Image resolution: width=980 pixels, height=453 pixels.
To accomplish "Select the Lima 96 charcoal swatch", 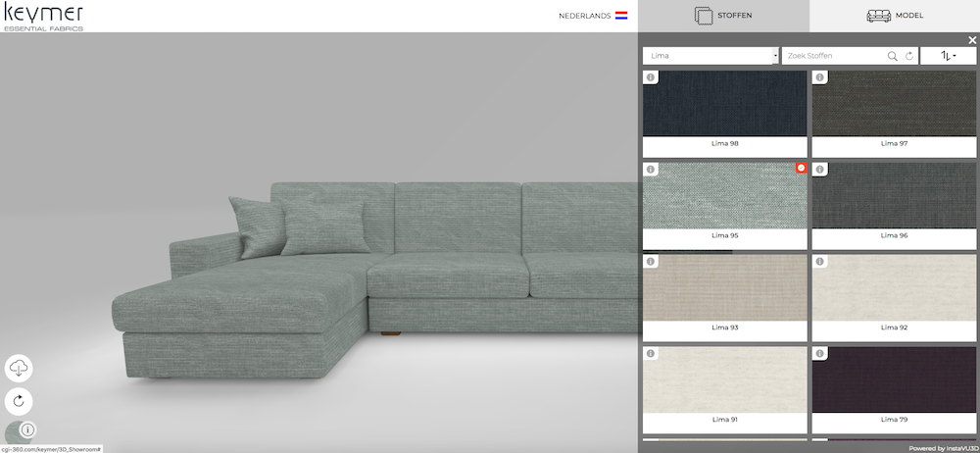I will (x=894, y=195).
